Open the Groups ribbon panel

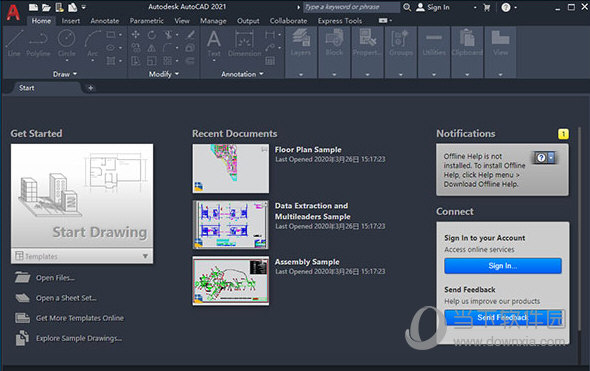pyautogui.click(x=401, y=52)
